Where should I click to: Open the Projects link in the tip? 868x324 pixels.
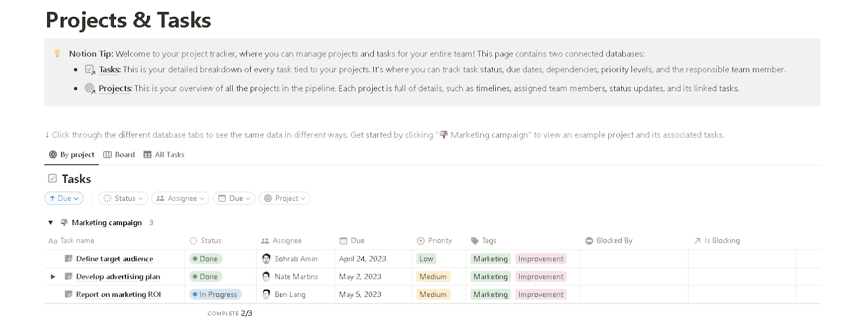point(115,88)
